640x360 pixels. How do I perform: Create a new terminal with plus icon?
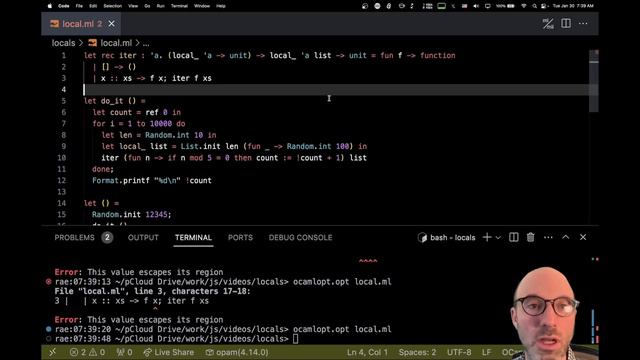click(x=487, y=237)
